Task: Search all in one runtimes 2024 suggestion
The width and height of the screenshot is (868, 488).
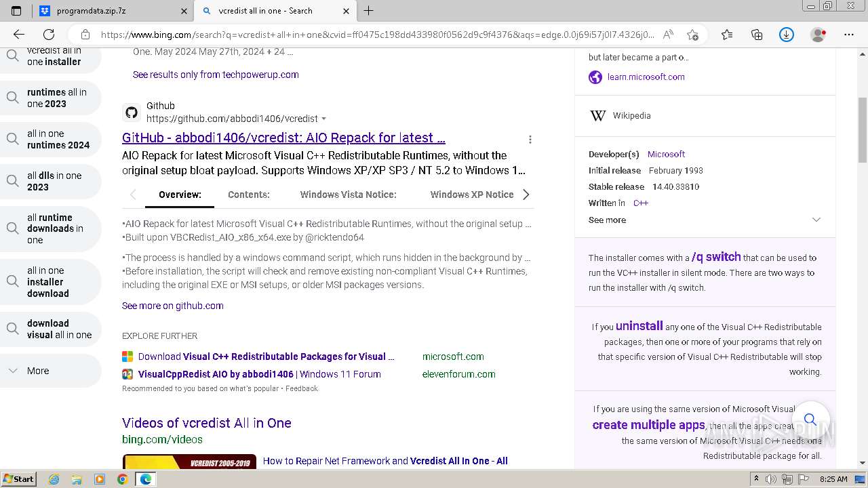Action: (51, 140)
